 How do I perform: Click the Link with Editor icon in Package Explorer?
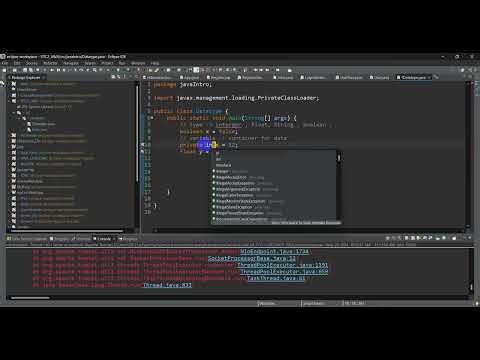coord(119,77)
